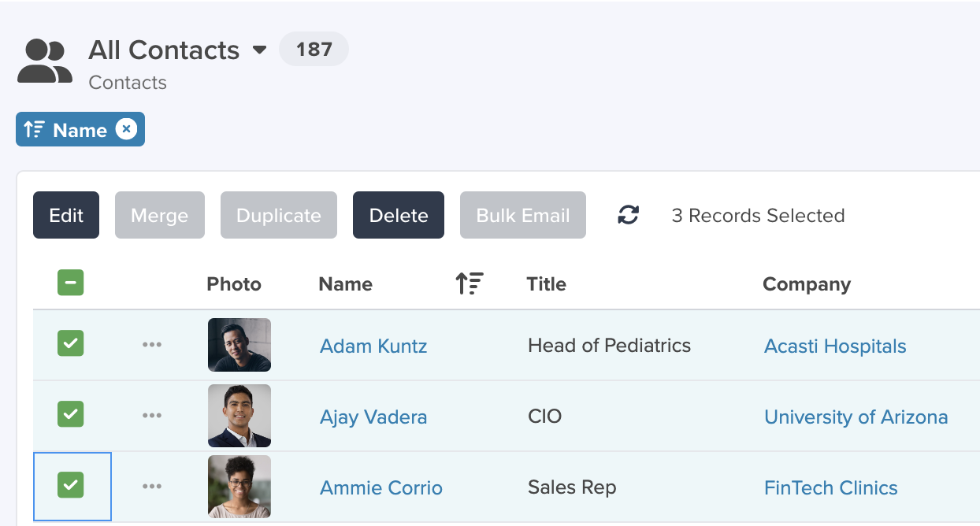Screen dimensions: 980x526
Task: Open Acasti Hospitals company link
Action: (x=835, y=346)
